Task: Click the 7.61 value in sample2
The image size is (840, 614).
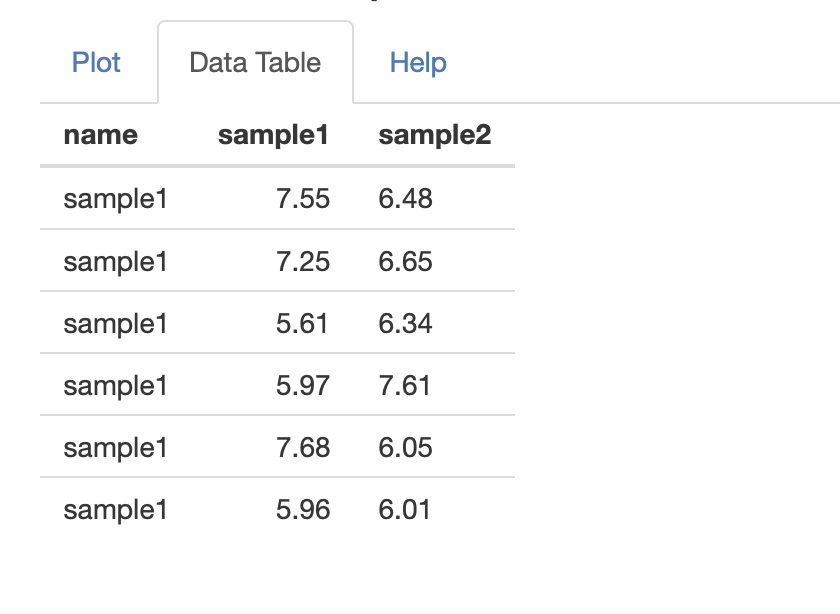Action: (x=405, y=386)
